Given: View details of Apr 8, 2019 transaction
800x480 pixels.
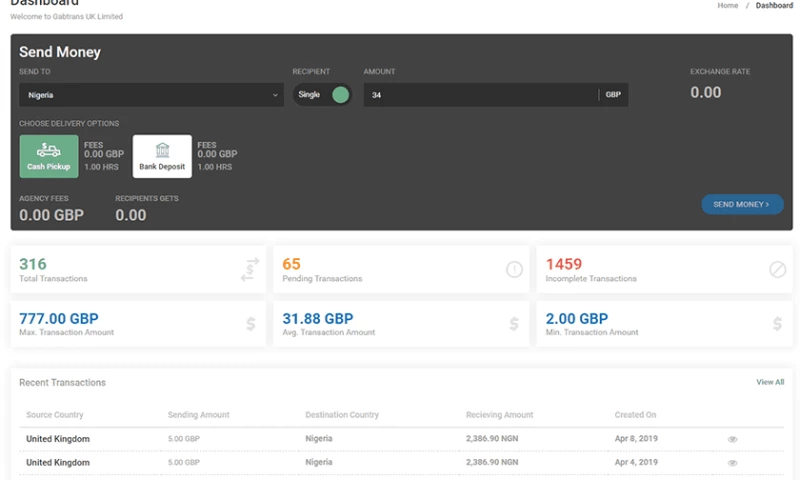Looking at the screenshot, I should [x=732, y=439].
